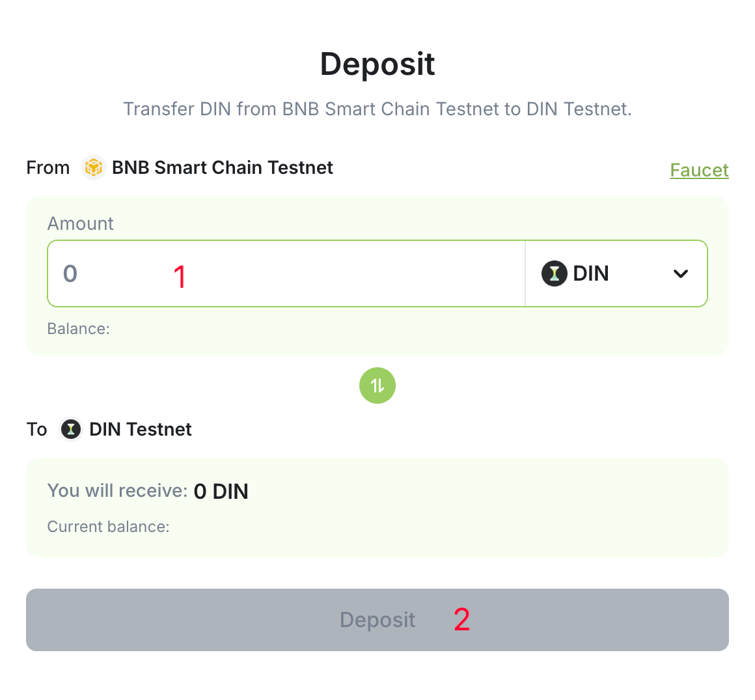Click the transfer description subtitle

(377, 109)
